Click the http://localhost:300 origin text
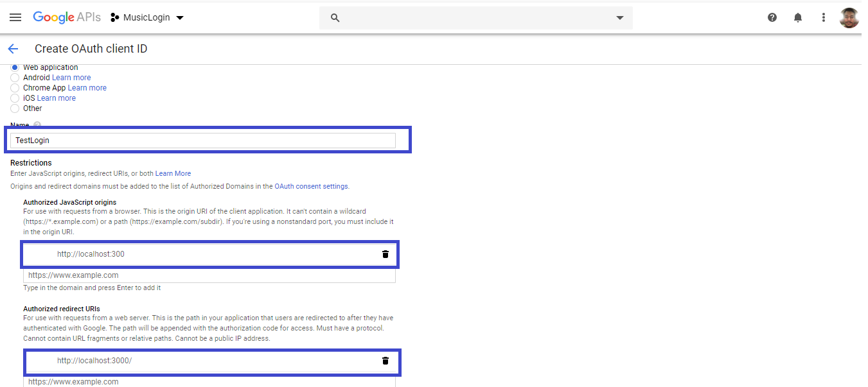 coord(91,254)
